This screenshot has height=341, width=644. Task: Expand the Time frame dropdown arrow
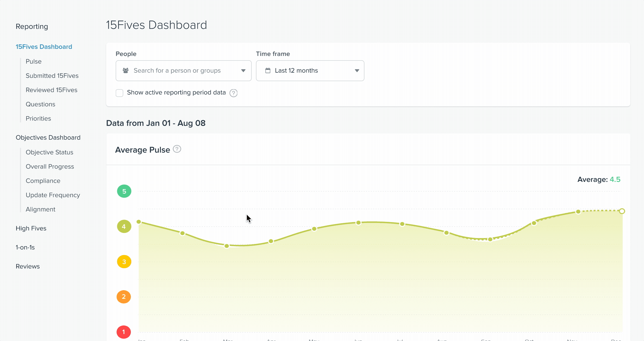357,71
